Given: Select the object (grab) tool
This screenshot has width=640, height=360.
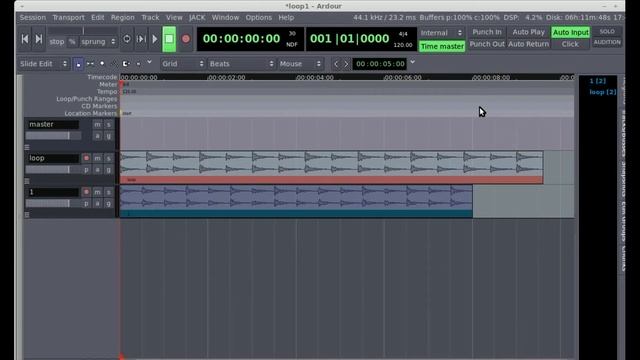Looking at the screenshot, I should 78,64.
